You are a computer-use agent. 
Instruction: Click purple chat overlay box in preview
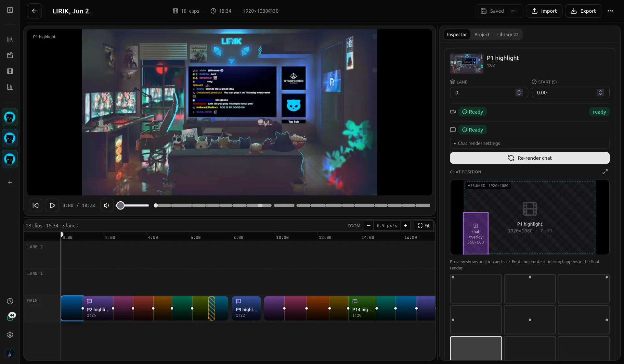coord(475,233)
